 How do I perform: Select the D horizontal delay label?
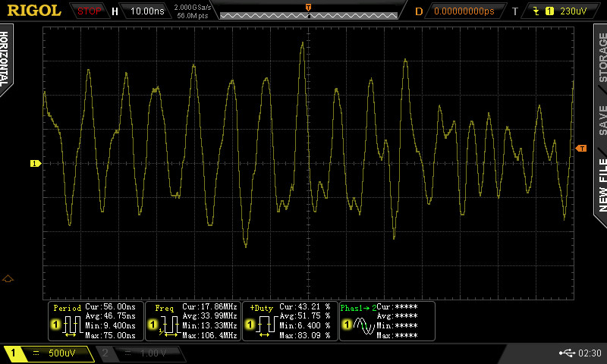pos(419,11)
